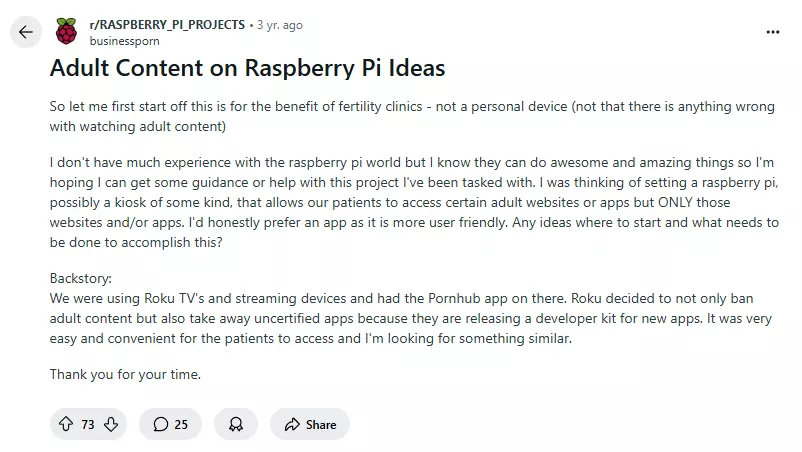Click the paragraph mentioning fertility clinics
802x452 pixels.
(x=412, y=116)
